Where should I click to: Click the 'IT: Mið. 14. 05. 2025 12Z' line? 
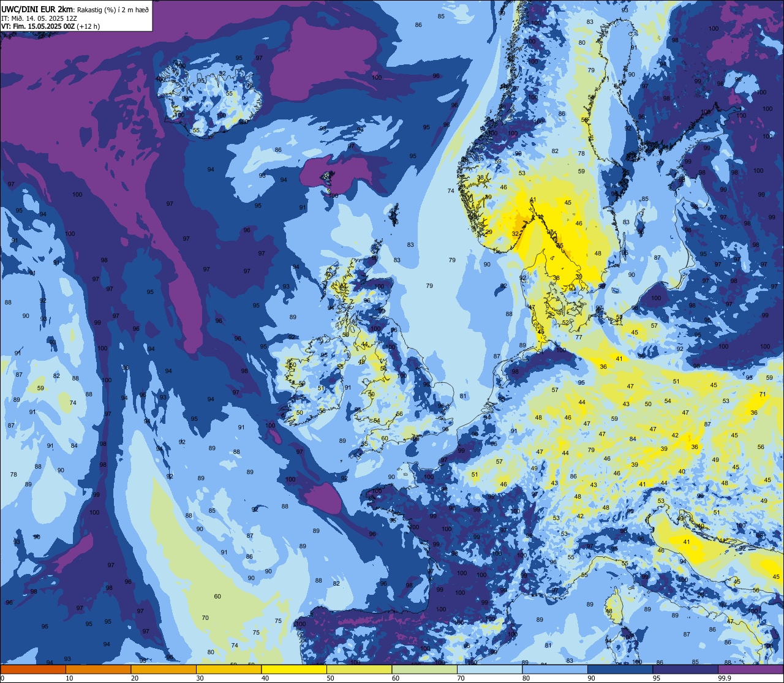click(39, 18)
